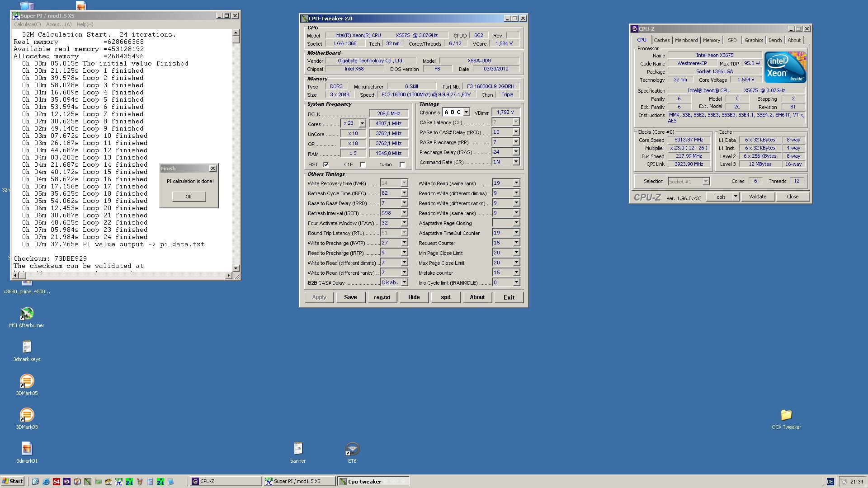The image size is (868, 488).
Task: Enable the C1E checkbox
Action: pos(363,164)
